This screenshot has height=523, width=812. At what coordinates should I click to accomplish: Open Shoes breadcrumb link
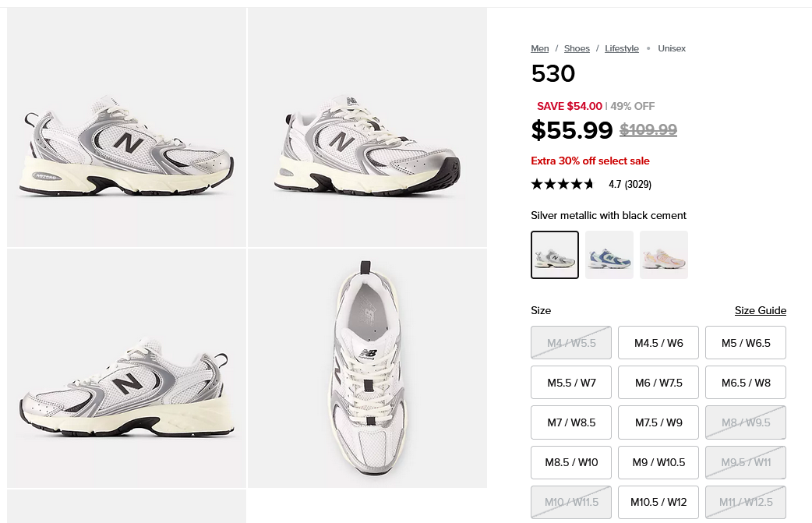577,48
